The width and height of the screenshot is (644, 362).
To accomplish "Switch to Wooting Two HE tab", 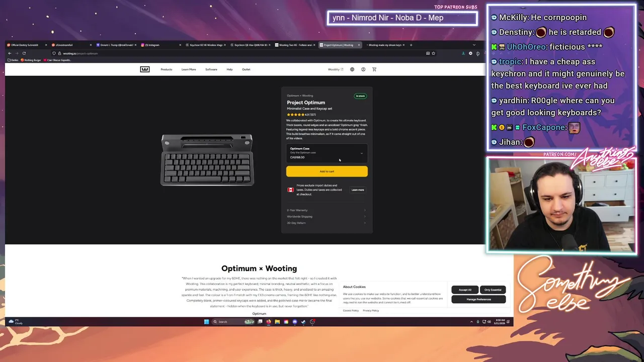I will coord(294,45).
